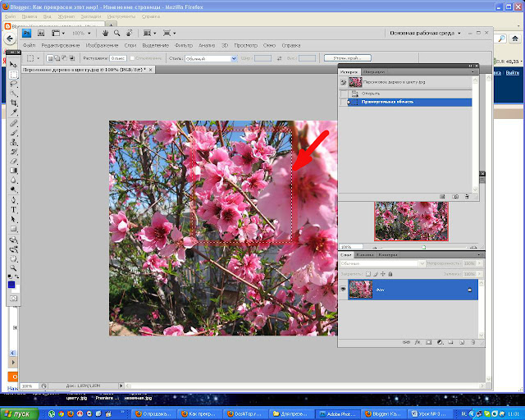The image size is (525, 420).
Task: Choose the Horizontal Type tool
Action: tap(13, 209)
